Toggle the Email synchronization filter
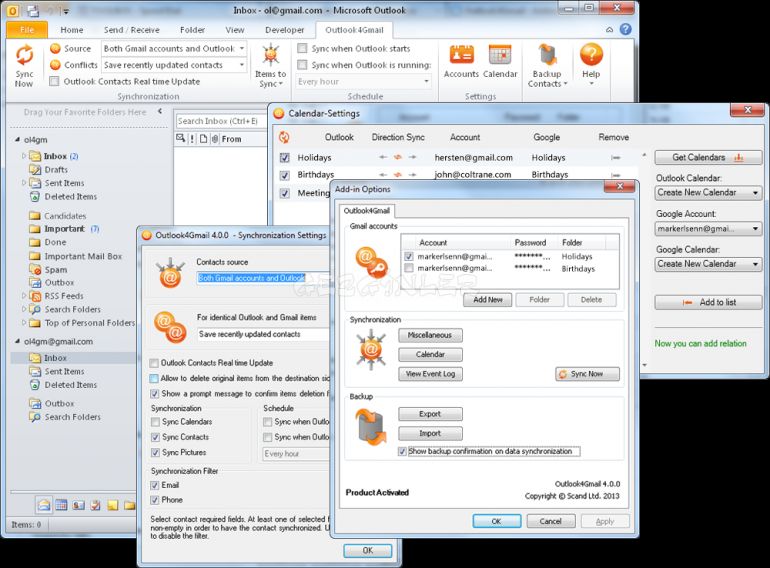This screenshot has height=568, width=770. (x=155, y=485)
